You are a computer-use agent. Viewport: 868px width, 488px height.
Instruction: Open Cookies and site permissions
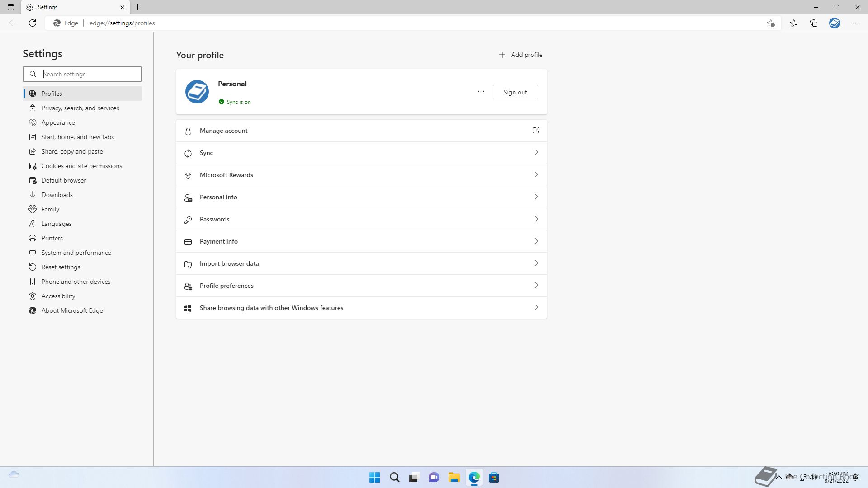click(x=82, y=166)
